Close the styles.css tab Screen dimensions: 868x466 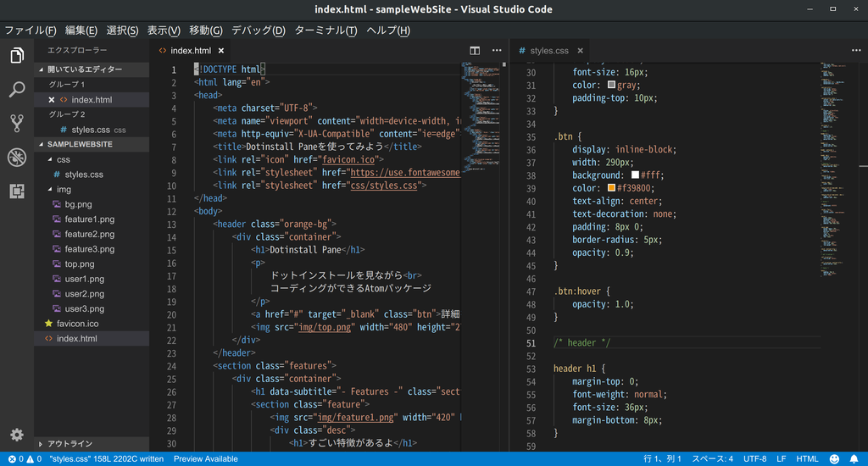(x=580, y=50)
